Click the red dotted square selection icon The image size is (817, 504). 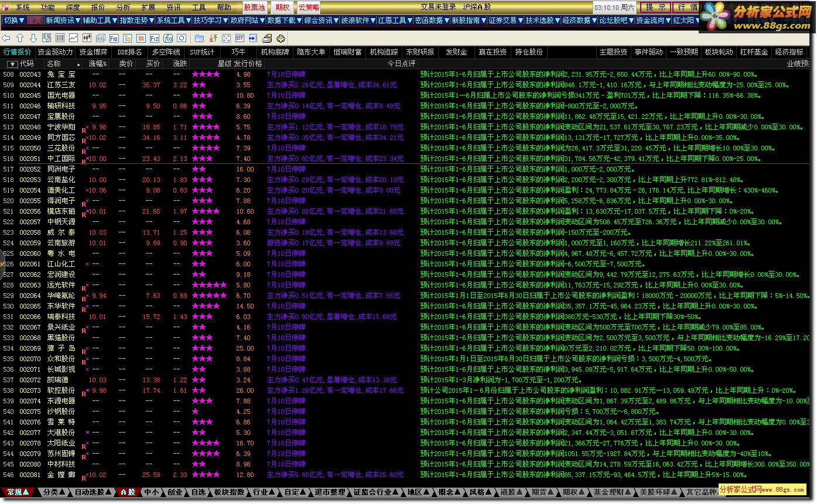tap(226, 38)
